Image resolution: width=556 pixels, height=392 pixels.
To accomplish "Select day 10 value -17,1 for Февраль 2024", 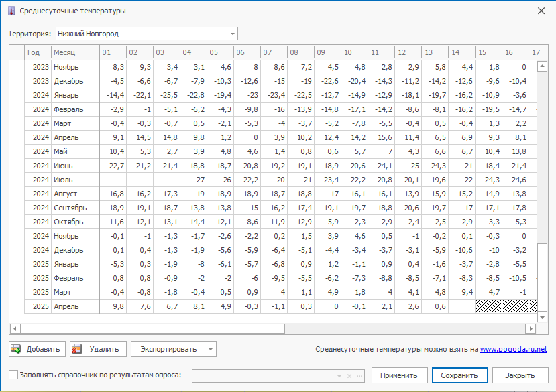I will [354, 109].
